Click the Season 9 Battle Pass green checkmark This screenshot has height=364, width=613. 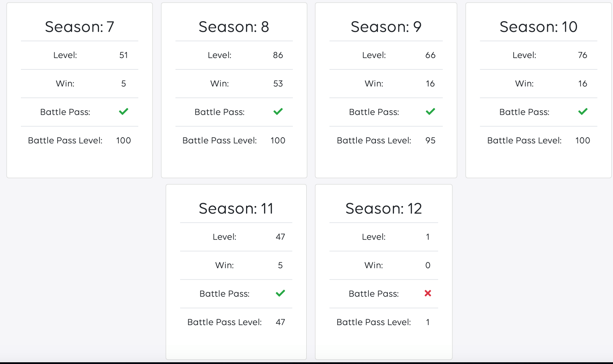point(430,112)
